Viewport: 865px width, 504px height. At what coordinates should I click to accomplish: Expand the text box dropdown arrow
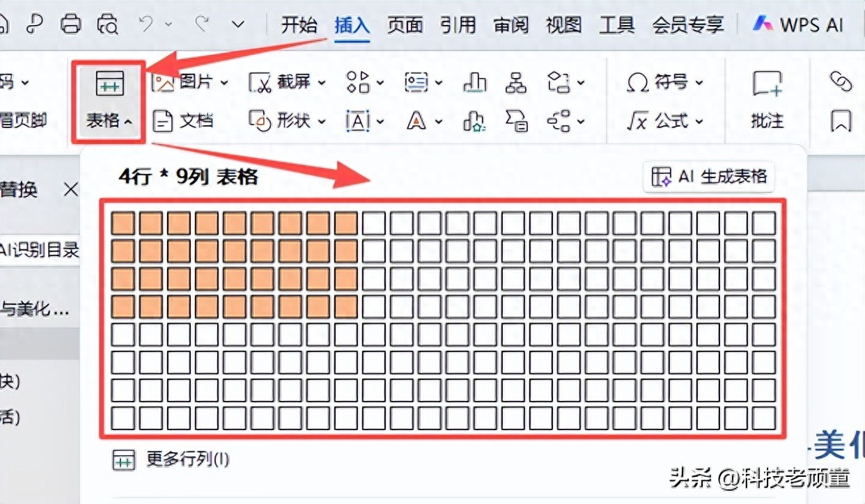[x=380, y=123]
